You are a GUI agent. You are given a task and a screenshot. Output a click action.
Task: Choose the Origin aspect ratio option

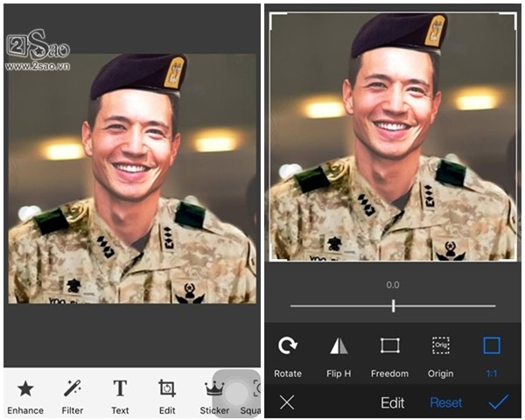click(441, 346)
